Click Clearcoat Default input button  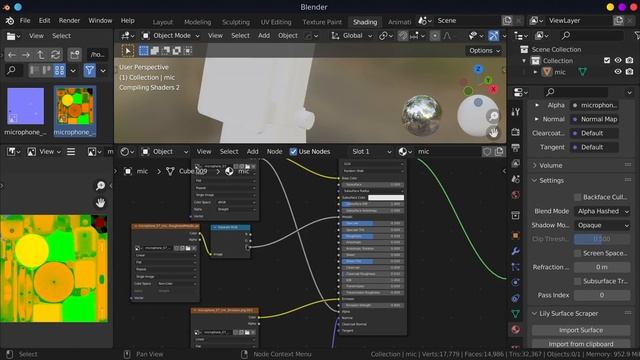594,133
